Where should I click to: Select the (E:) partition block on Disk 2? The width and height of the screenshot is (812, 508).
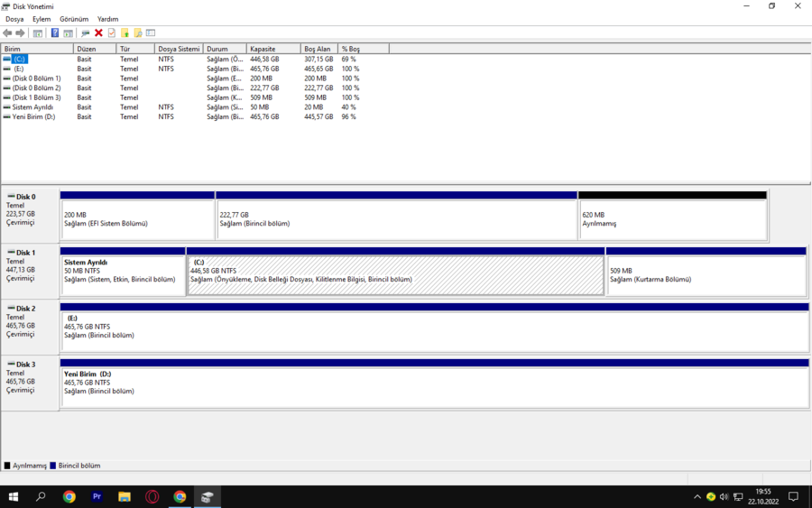435,328
